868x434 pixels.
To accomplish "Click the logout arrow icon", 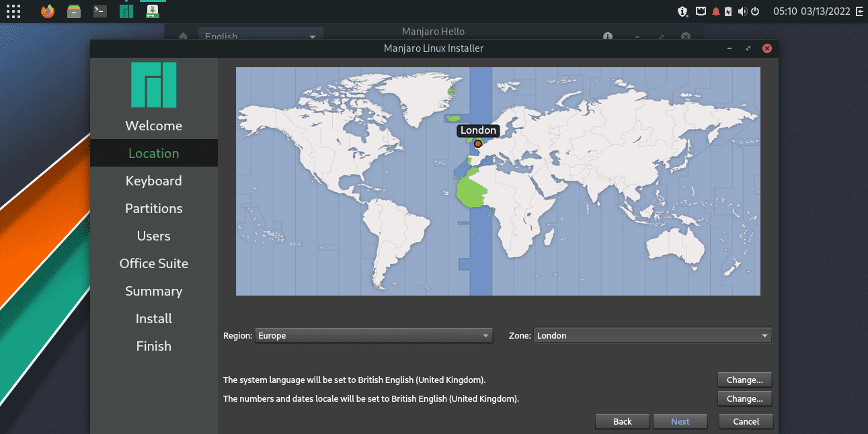I will (x=859, y=11).
